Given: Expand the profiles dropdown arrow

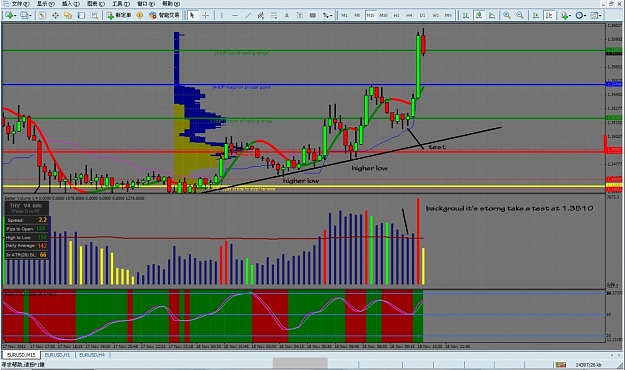Looking at the screenshot, I should [x=30, y=16].
